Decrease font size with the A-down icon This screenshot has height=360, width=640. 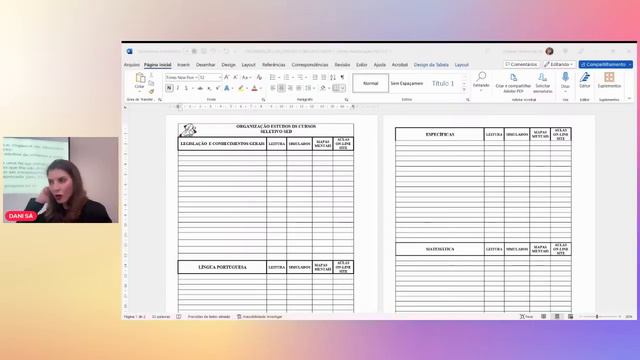236,77
